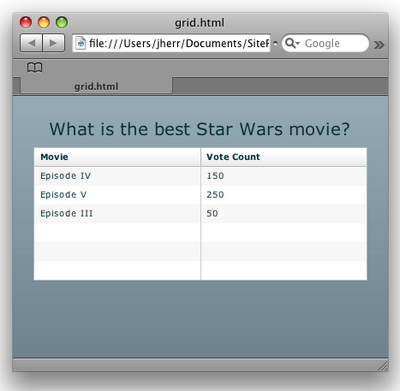The height and width of the screenshot is (391, 400).
Task: Select the Episode III row cell
Action: [117, 213]
